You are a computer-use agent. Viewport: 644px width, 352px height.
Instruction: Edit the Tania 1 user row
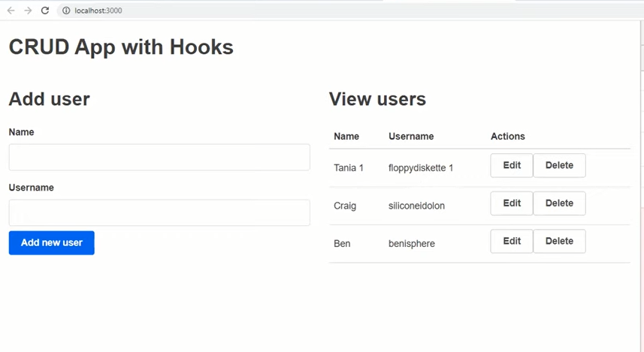pyautogui.click(x=512, y=166)
